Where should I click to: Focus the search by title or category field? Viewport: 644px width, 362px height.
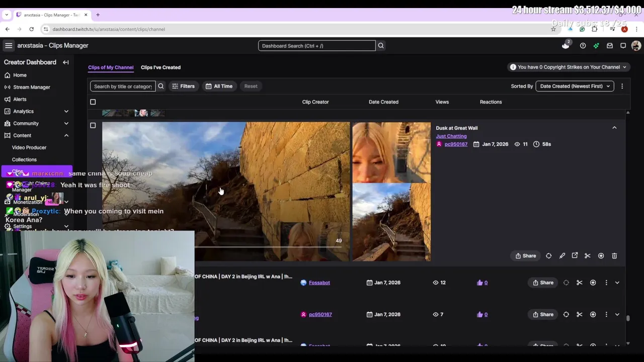123,86
